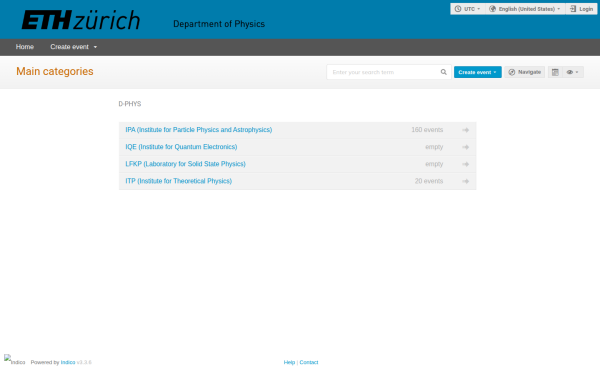
Task: Click the Main categories heading
Action: pyautogui.click(x=55, y=71)
